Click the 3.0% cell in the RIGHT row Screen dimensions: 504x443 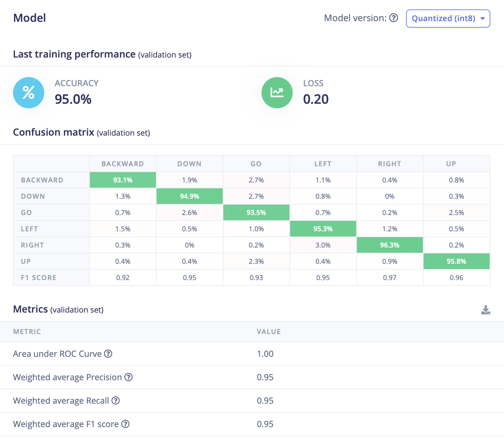pos(323,245)
